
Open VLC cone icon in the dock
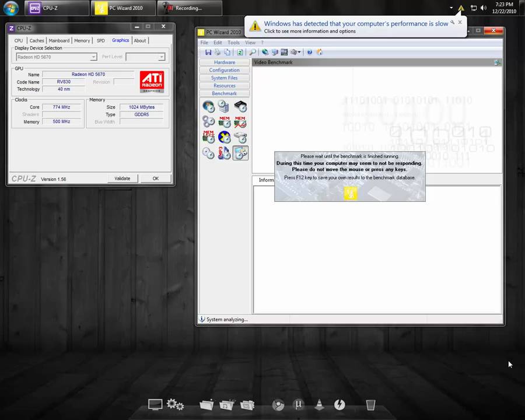coord(320,405)
